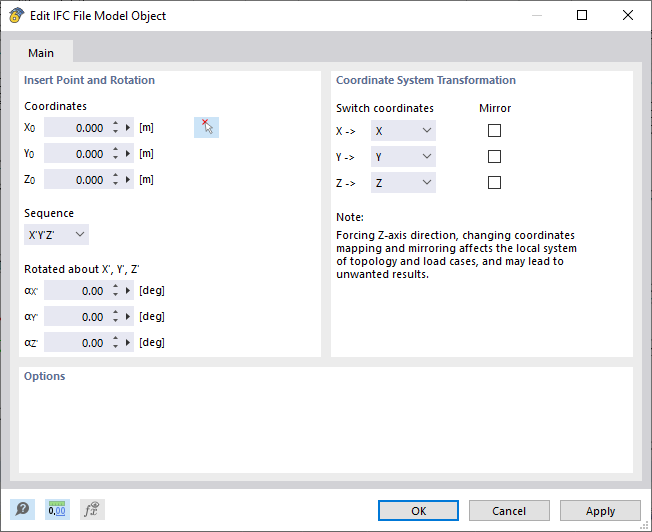The height and width of the screenshot is (532, 652).
Task: Select the Main tab
Action: pos(41,53)
